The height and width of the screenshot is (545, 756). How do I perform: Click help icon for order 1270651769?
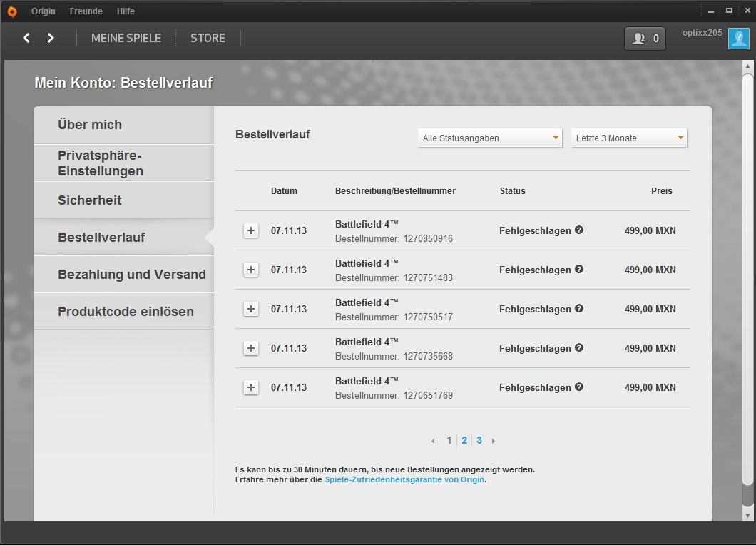(x=579, y=387)
